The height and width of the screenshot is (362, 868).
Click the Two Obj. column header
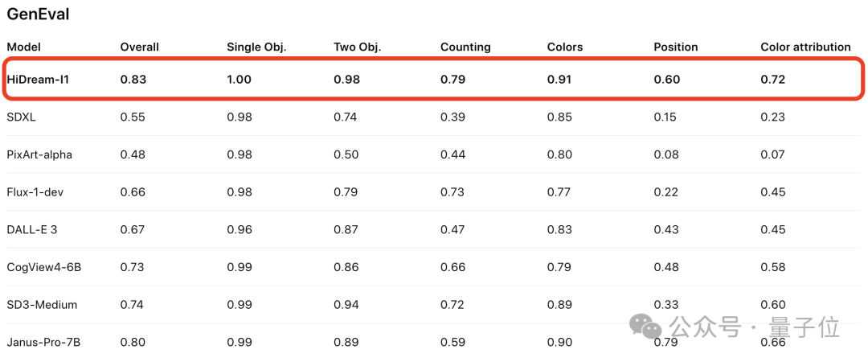click(357, 47)
